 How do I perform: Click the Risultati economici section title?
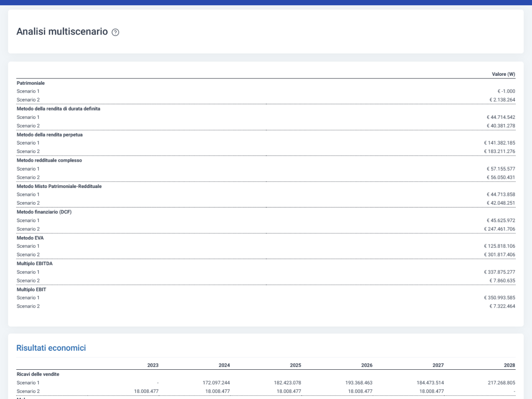click(x=51, y=348)
